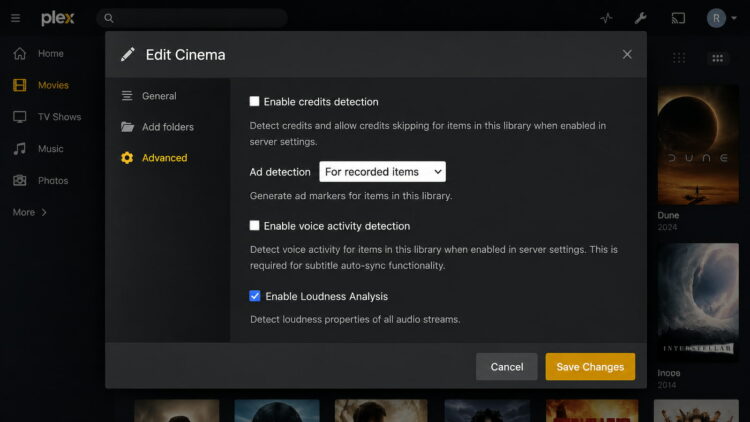This screenshot has height=422, width=750.
Task: Open Movies library label
Action: (x=53, y=85)
